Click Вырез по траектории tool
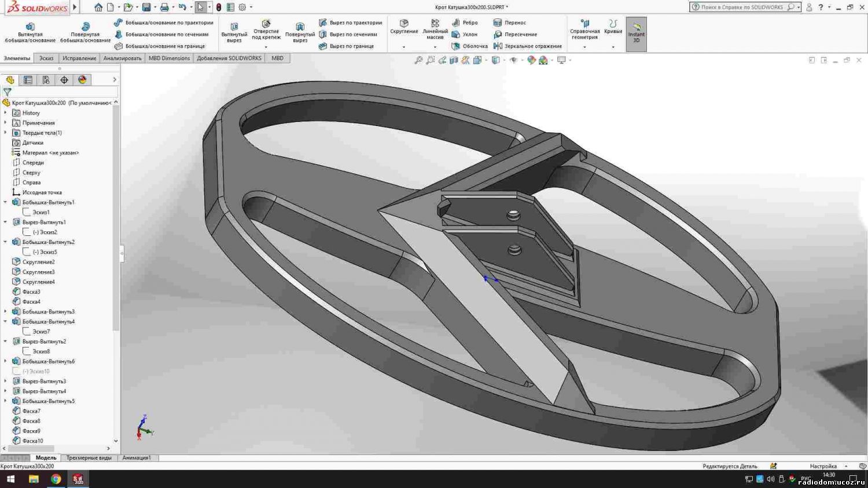Screen dimensions: 868x488 351,23
